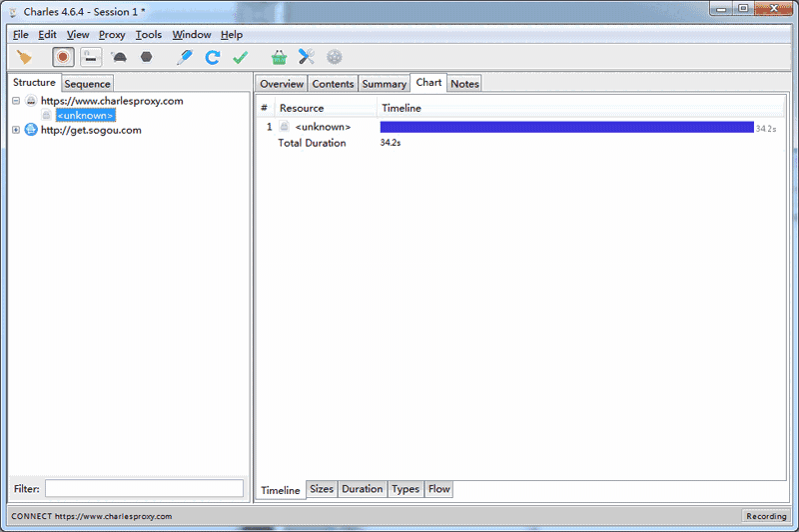
Task: Open the purchase basket icon
Action: click(x=279, y=57)
